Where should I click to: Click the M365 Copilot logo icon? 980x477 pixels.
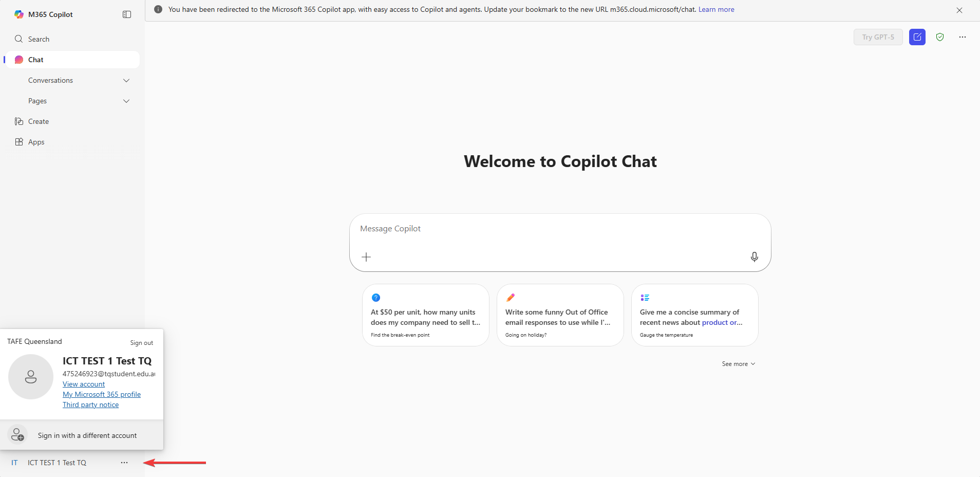(x=19, y=14)
